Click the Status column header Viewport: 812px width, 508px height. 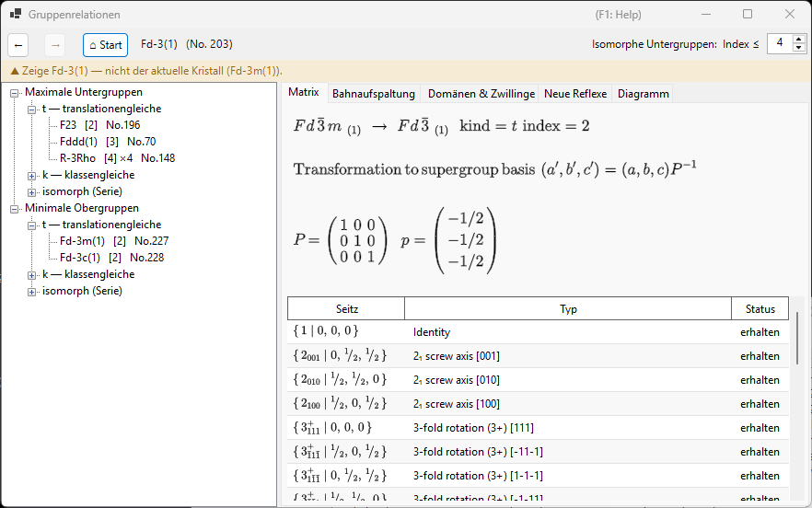click(x=760, y=308)
